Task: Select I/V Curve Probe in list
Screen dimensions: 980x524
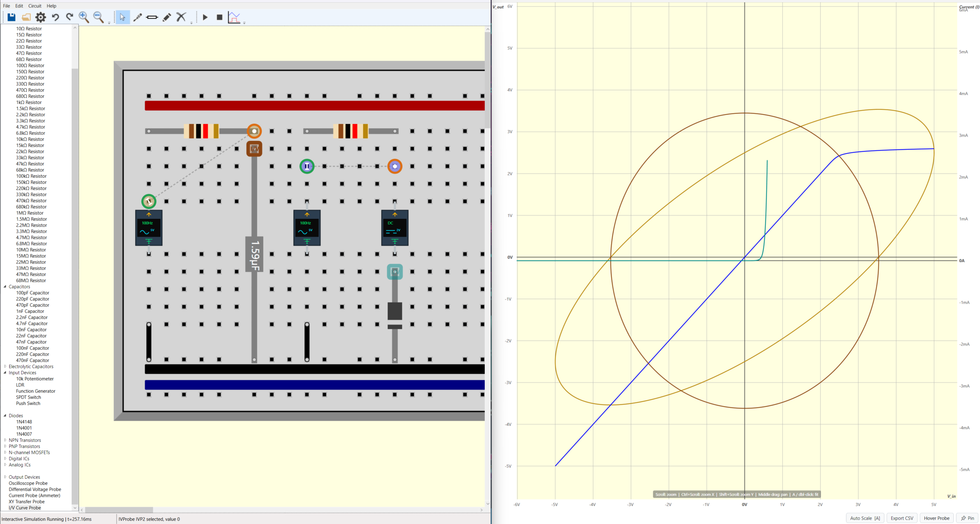Action: point(25,507)
